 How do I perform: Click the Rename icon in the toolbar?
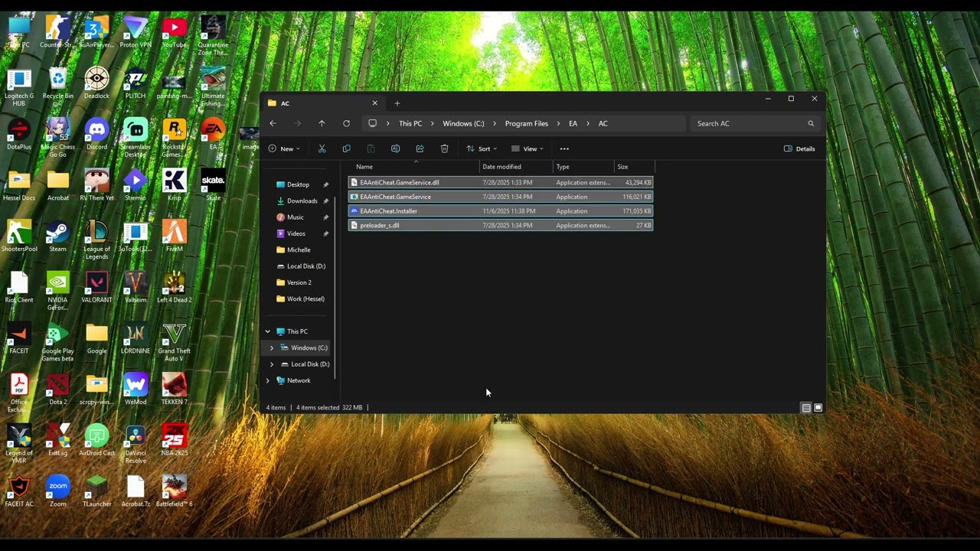click(x=395, y=148)
